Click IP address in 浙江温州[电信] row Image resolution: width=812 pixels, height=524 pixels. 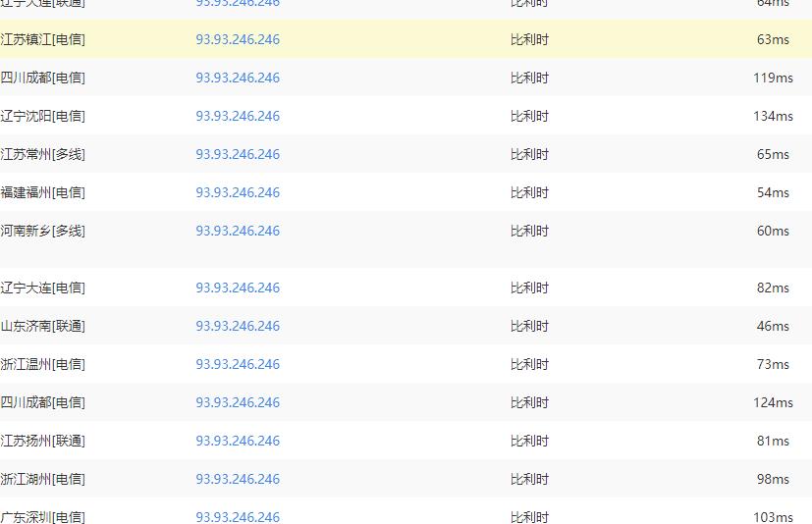tap(238, 364)
